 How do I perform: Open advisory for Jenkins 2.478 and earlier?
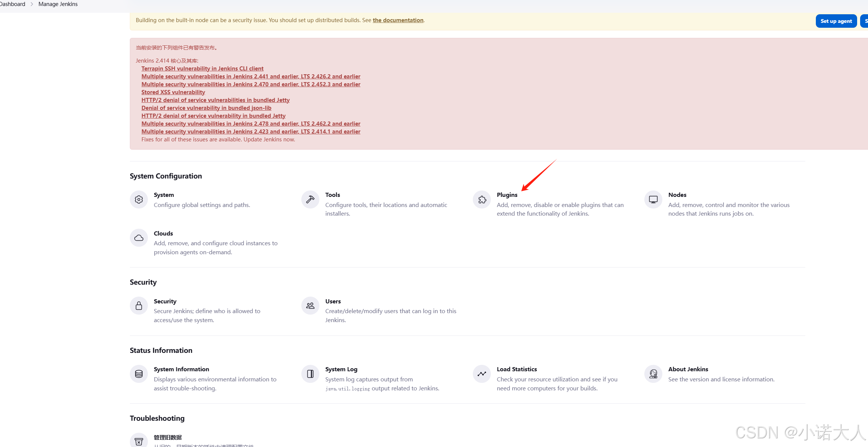[x=251, y=124]
